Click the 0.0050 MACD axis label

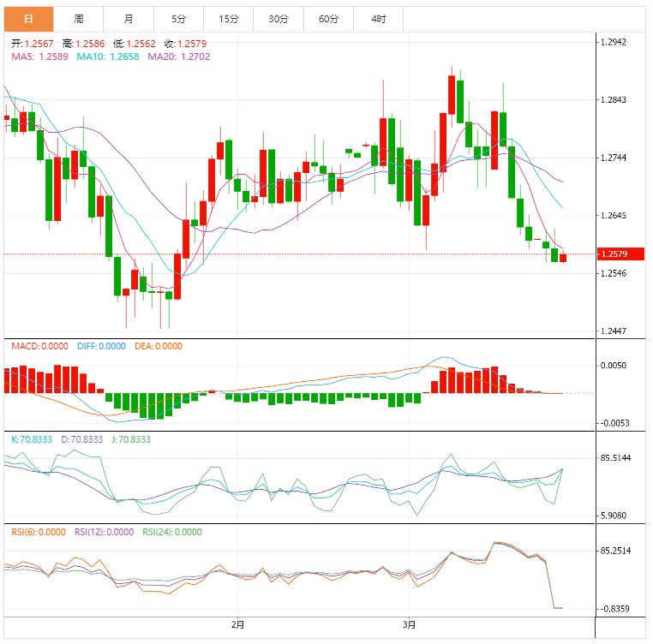point(614,366)
